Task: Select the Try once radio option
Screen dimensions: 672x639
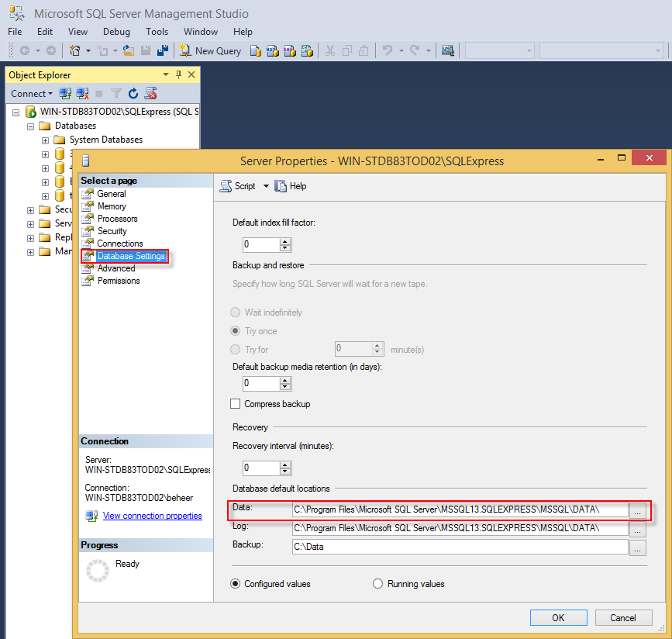Action: pyautogui.click(x=236, y=331)
